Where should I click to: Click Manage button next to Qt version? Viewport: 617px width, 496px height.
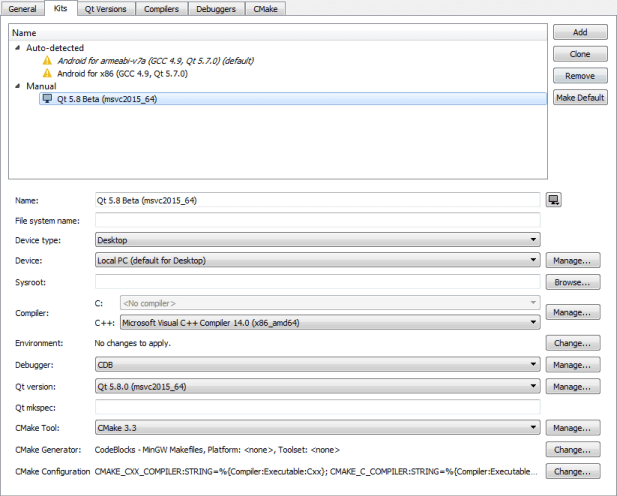point(573,386)
